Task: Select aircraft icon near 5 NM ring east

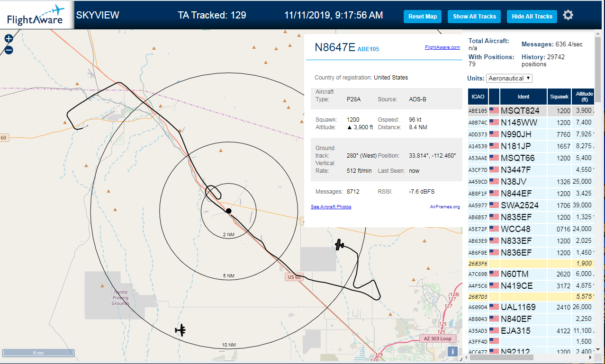Action: pyautogui.click(x=339, y=245)
